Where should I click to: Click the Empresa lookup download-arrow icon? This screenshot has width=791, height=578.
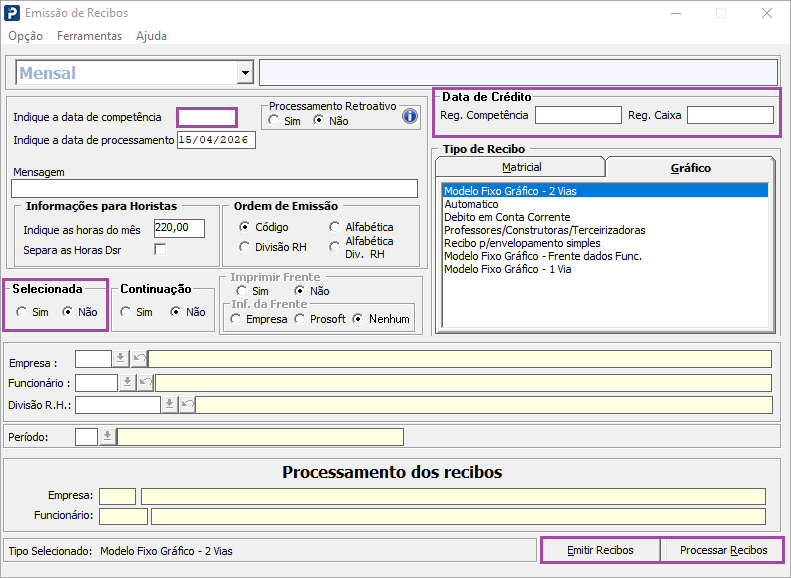(x=120, y=359)
